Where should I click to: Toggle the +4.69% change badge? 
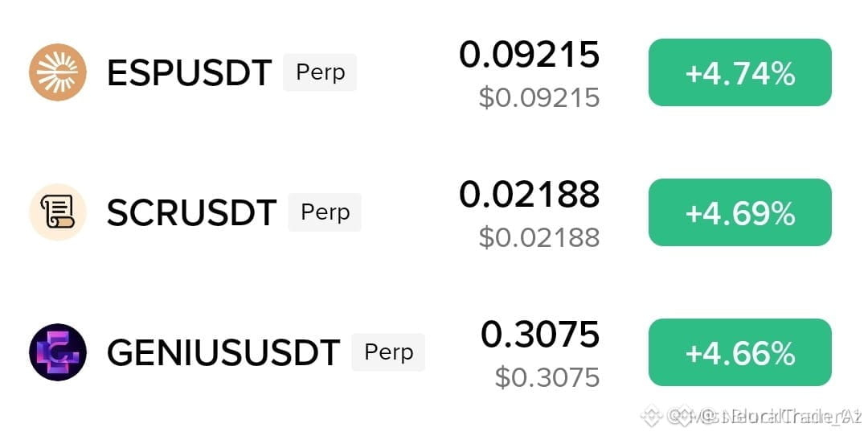(739, 212)
